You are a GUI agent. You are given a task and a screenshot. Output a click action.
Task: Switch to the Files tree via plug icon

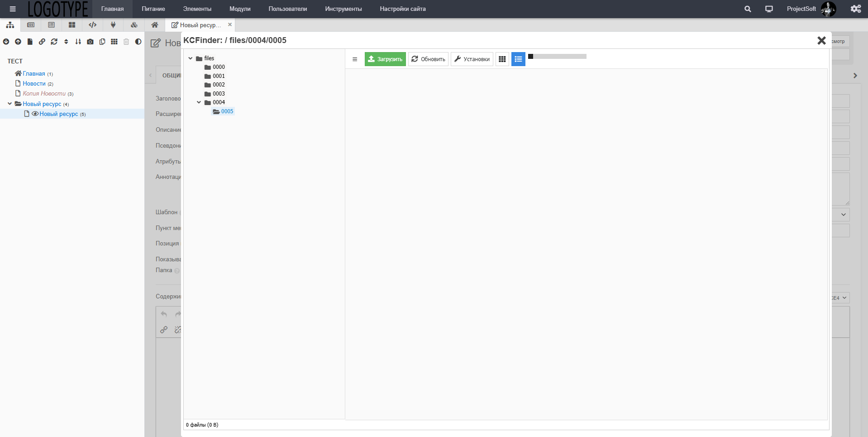click(113, 25)
